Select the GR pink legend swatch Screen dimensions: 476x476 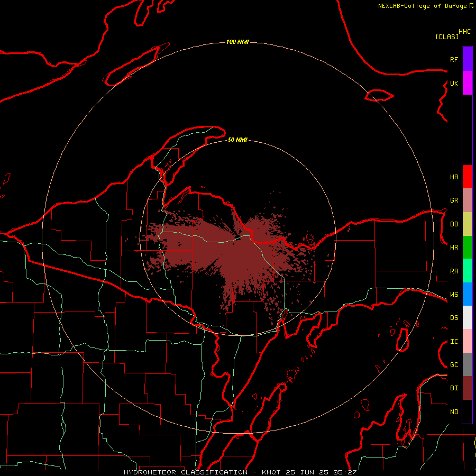click(467, 200)
